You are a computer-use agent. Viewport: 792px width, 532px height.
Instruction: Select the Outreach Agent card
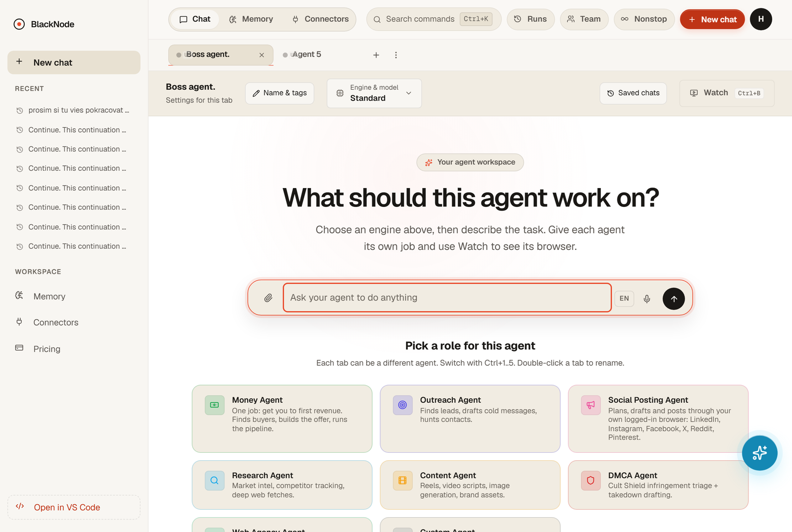coord(470,419)
